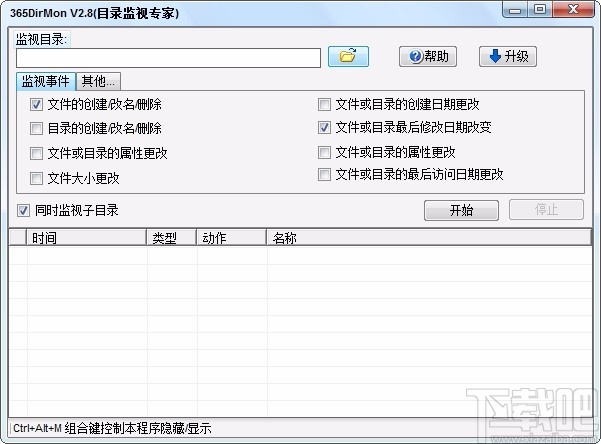The width and height of the screenshot is (601, 444).
Task: Enable 文件或目录的最后访问日期更改 checkbox
Action: (x=324, y=174)
